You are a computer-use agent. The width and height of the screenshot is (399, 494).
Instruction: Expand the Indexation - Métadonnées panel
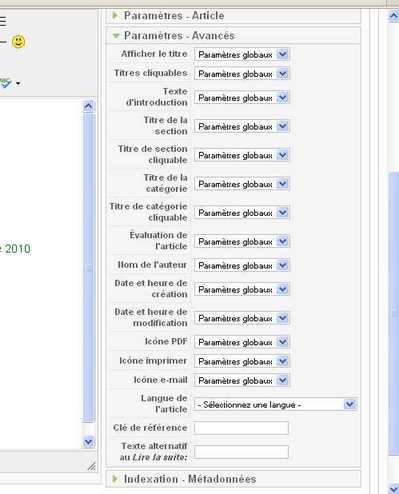(x=233, y=479)
